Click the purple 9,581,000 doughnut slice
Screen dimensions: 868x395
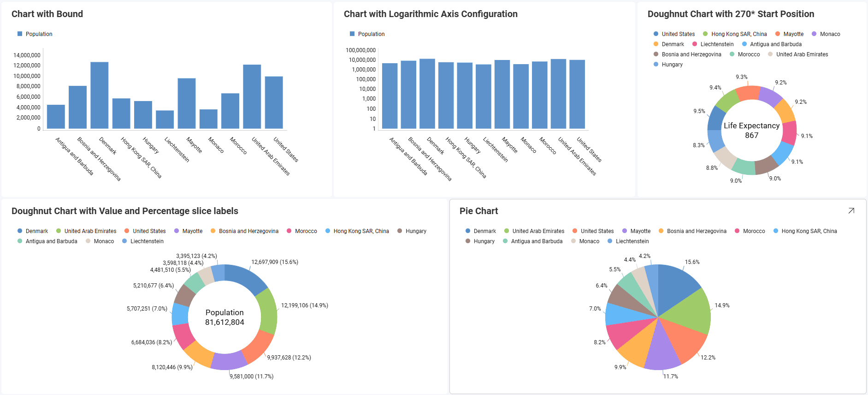coord(229,361)
